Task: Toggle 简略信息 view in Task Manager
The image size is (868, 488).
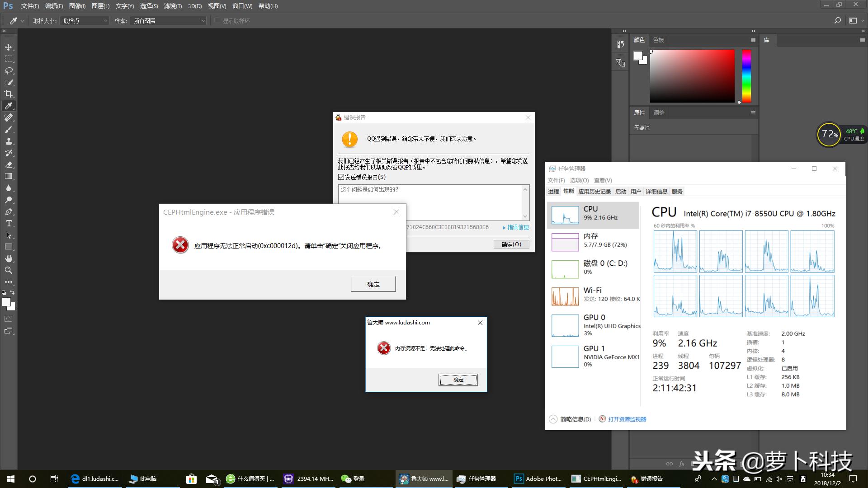Action: point(571,419)
